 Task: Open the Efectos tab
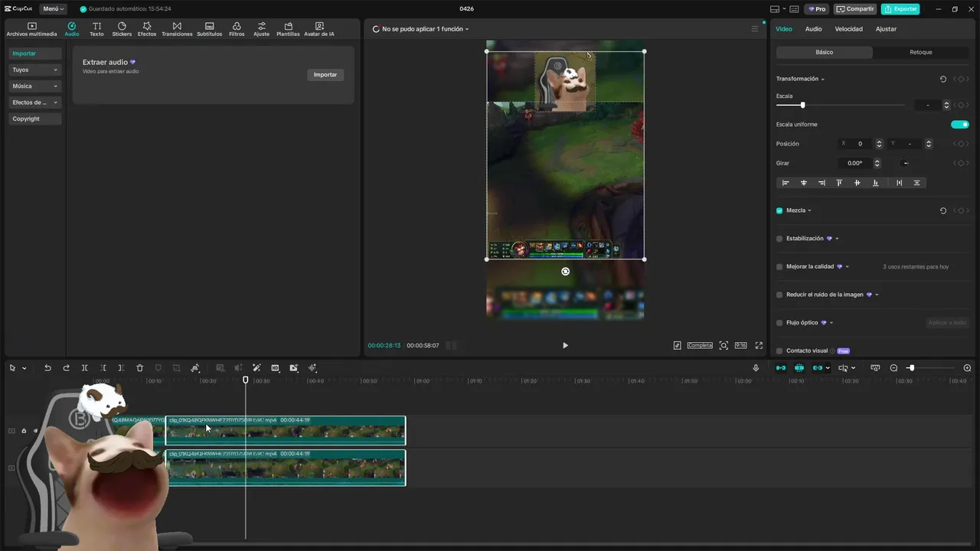[147, 29]
